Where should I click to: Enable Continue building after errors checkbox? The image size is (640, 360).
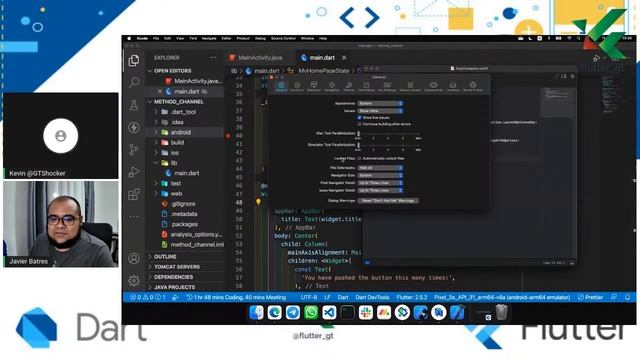point(360,124)
